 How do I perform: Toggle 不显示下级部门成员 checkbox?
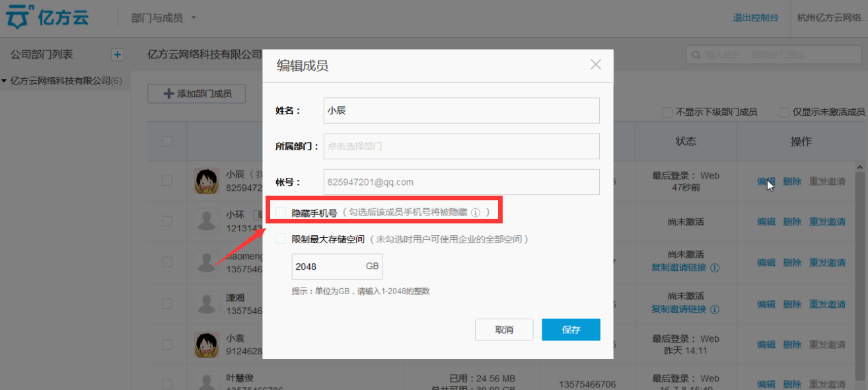667,112
